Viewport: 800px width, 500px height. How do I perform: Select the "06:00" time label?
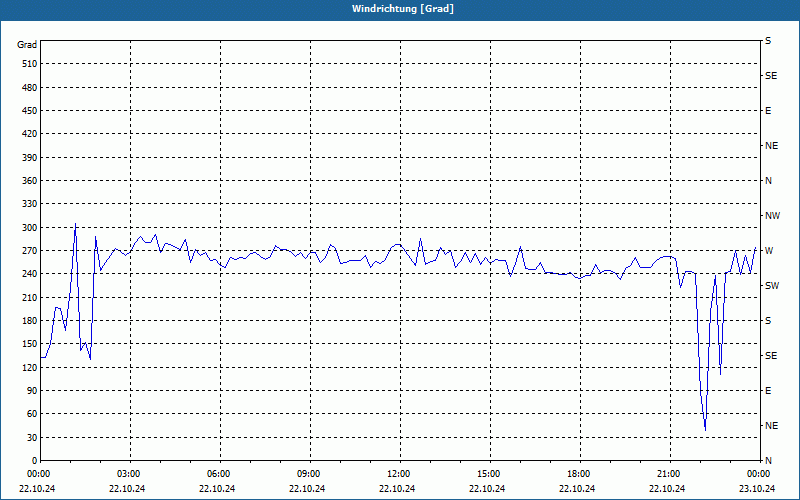pyautogui.click(x=220, y=474)
